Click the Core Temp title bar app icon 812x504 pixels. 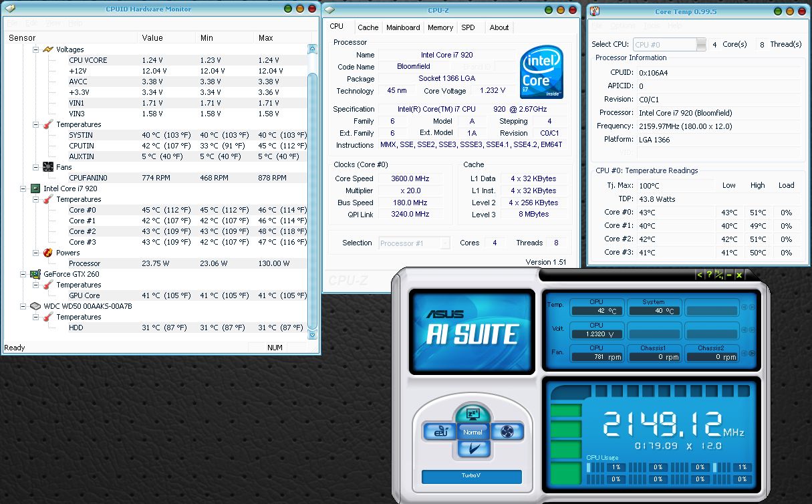(x=594, y=11)
